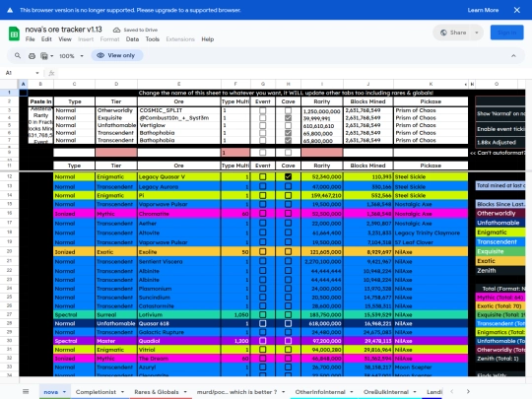
Task: Click the print icon in toolbar
Action: [32, 56]
